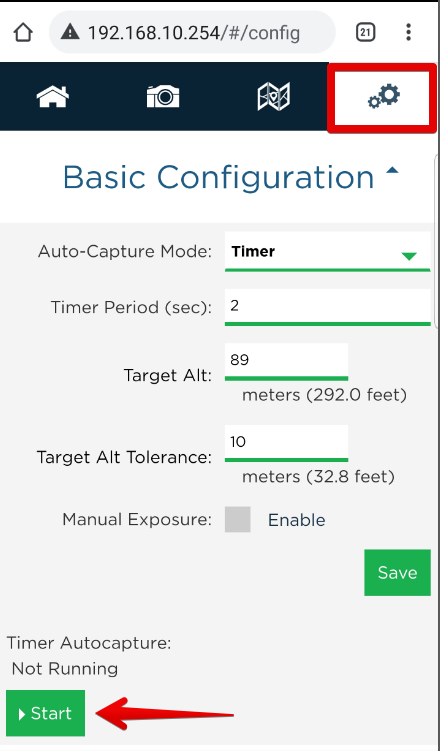Enable the Manual Exposure checkbox
The image size is (442, 751).
[x=238, y=519]
